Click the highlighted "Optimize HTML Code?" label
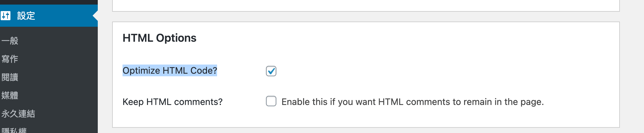 (x=169, y=71)
